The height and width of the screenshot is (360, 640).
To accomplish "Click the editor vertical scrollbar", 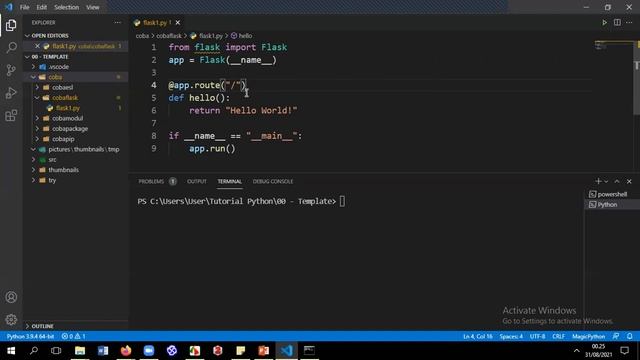I will (x=637, y=78).
